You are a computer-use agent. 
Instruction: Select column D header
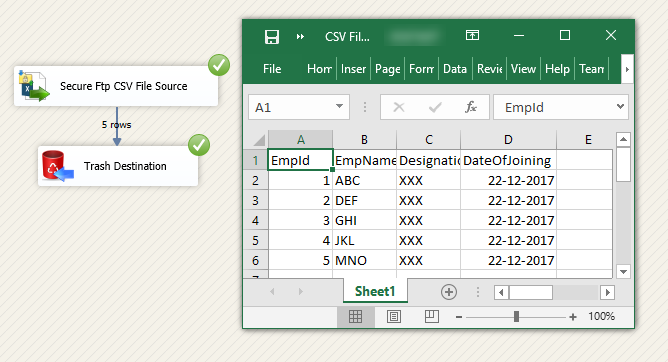508,140
